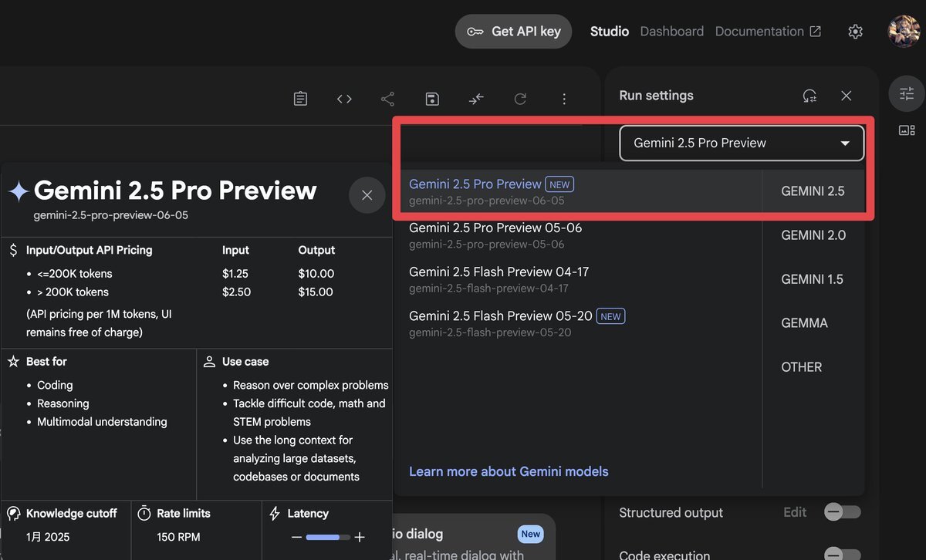Click the 1月 2025 knowledge cutoff value
Viewport: 926px width, 560px height.
tap(48, 537)
